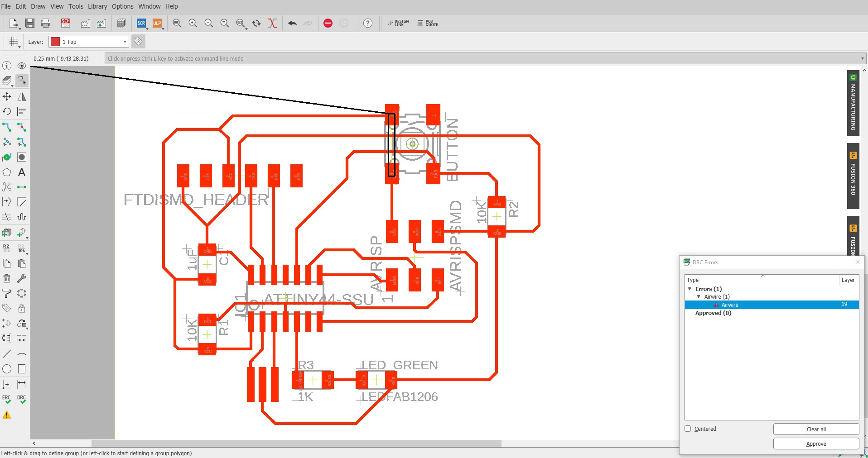Open the Edit menu
Image resolution: width=868 pixels, height=458 pixels.
click(x=21, y=6)
